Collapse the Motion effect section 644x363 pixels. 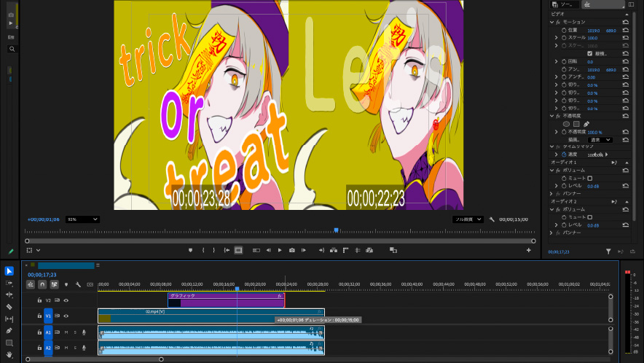tap(551, 22)
